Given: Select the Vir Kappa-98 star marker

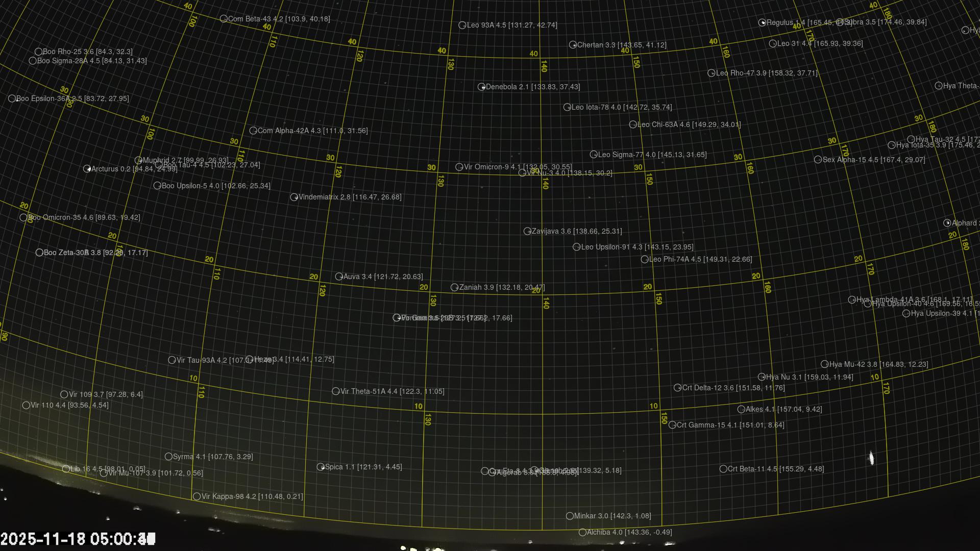Looking at the screenshot, I should click(197, 496).
